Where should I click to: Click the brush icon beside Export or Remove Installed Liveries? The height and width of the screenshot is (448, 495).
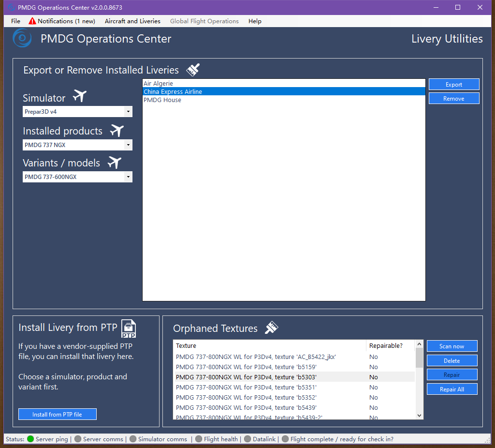click(193, 70)
